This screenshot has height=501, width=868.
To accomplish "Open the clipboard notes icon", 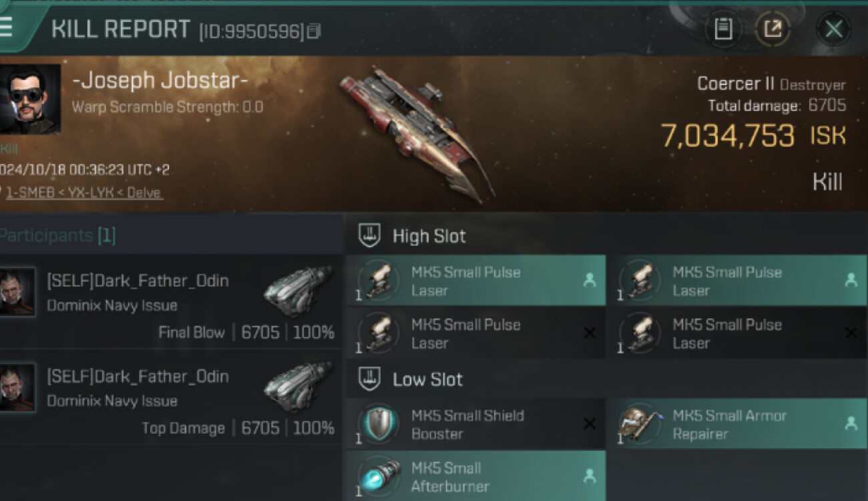I will tap(722, 29).
